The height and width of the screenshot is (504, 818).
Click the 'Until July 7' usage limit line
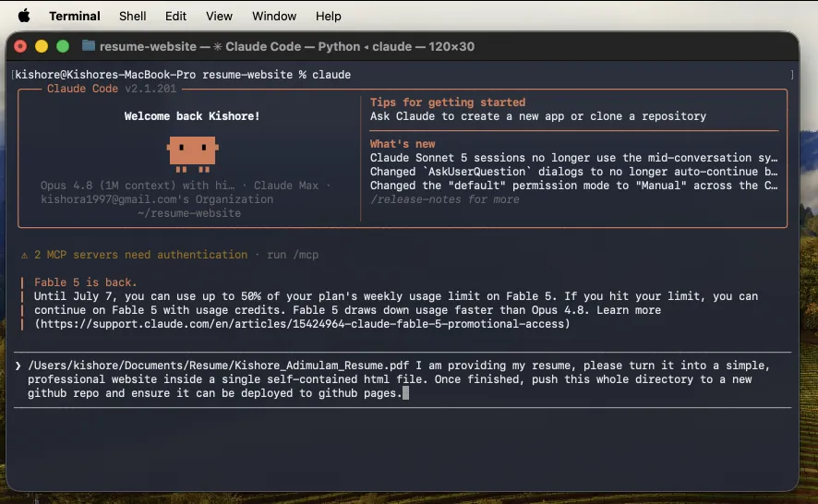tap(396, 296)
